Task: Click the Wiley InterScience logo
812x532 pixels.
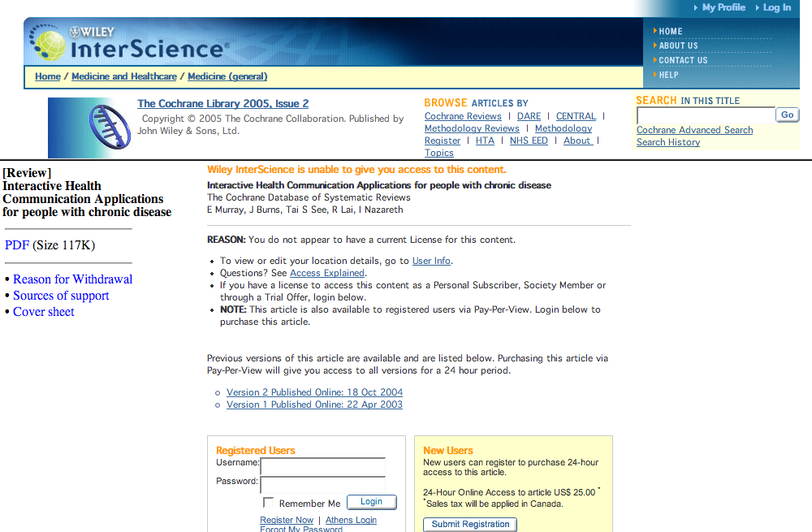Action: (x=130, y=44)
